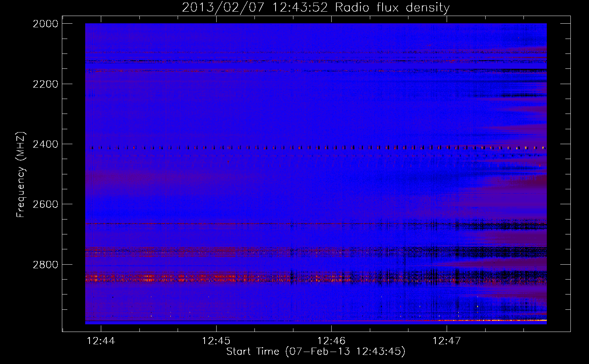This screenshot has width=589, height=364.
Task: Click the 12:44 time tick label
Action: point(101,341)
